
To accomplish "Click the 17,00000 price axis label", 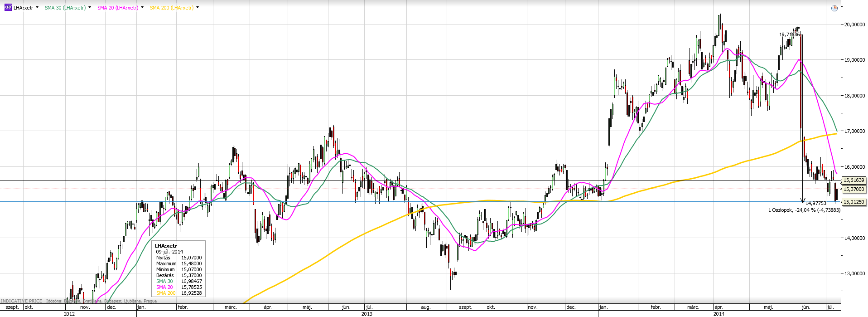I will pyautogui.click(x=854, y=131).
